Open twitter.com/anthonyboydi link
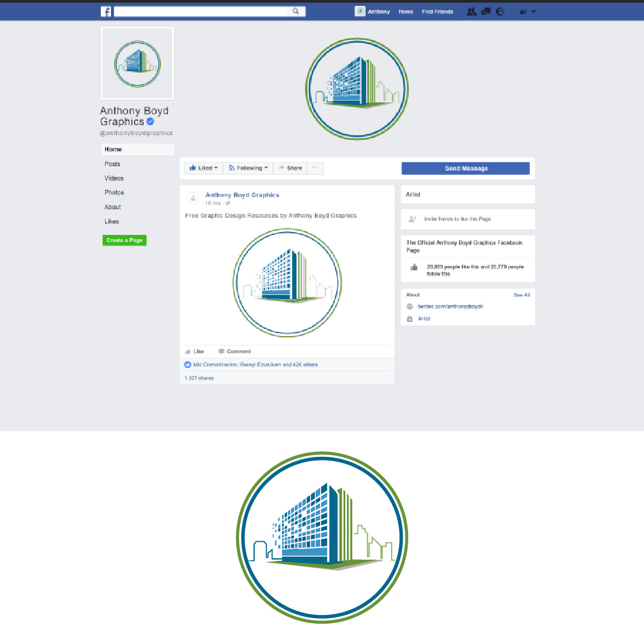Viewport: 644px width, 644px height. 450,307
